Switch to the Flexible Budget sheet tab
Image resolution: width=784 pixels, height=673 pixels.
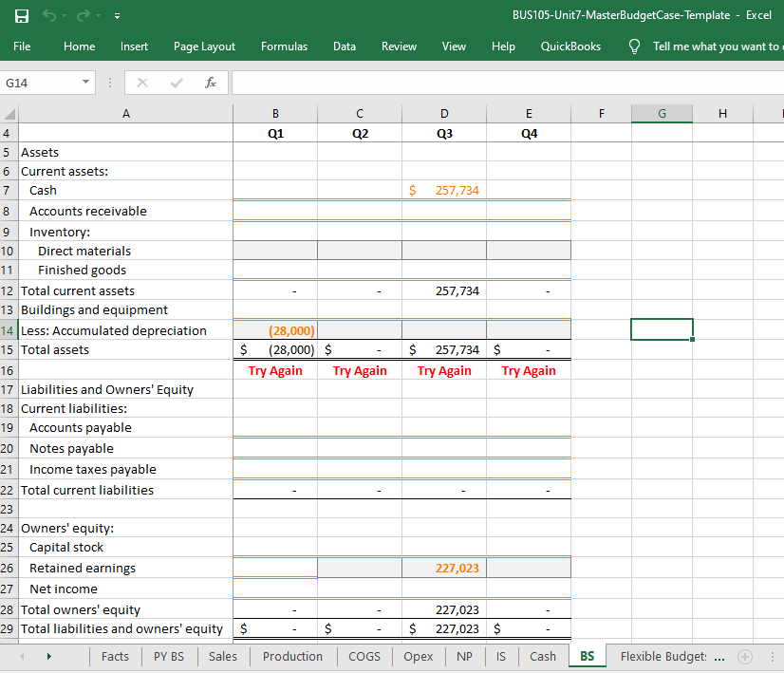pyautogui.click(x=663, y=657)
